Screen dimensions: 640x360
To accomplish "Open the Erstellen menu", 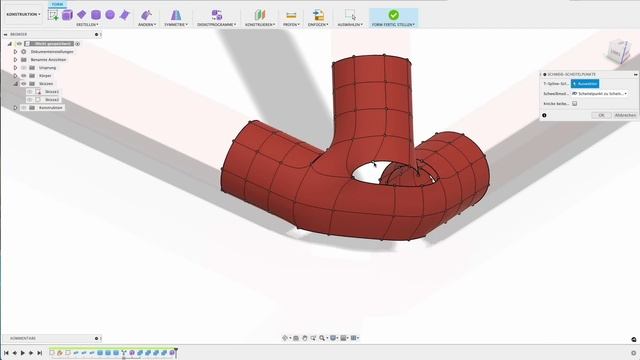I will [x=87, y=24].
